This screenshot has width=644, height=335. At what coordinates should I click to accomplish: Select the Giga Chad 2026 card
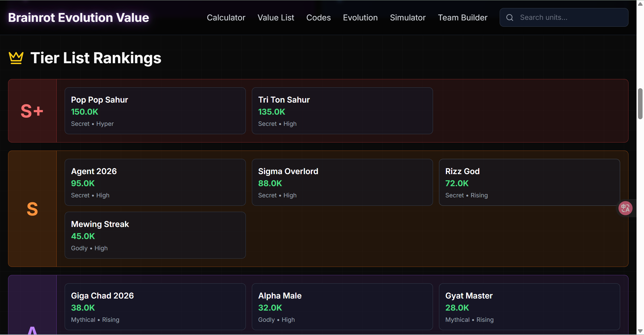155,307
